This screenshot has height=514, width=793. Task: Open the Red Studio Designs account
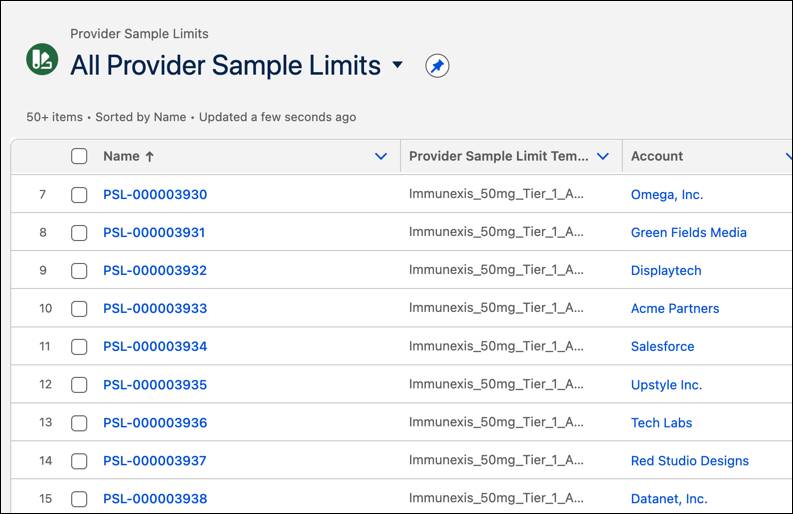point(690,461)
